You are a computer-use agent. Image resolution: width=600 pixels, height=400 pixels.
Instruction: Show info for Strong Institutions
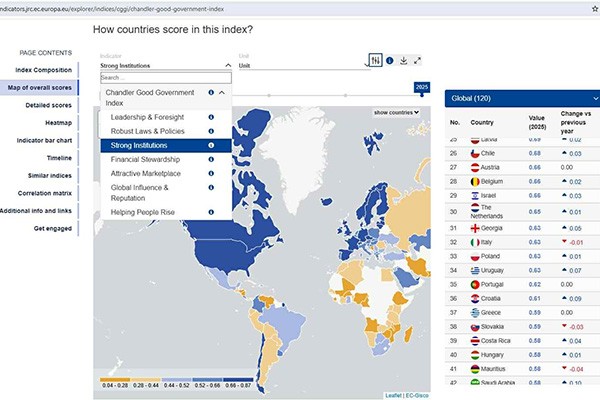[x=211, y=145]
